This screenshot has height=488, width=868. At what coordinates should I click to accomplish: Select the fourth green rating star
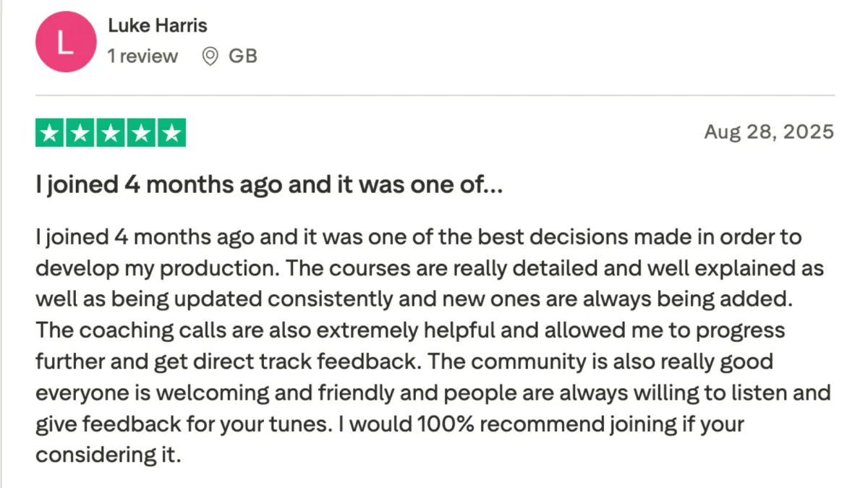pyautogui.click(x=141, y=134)
